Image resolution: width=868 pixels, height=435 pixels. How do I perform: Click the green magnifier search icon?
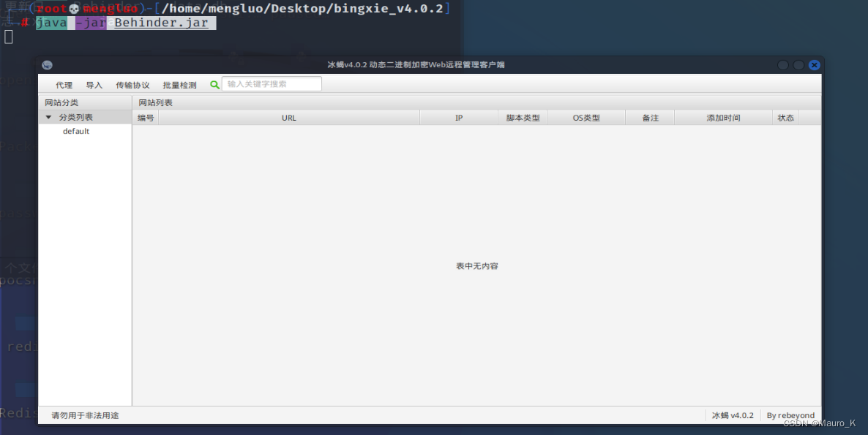[x=214, y=84]
